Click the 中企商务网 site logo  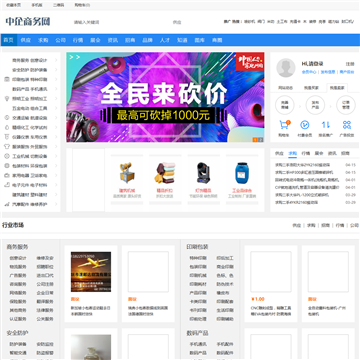point(28,22)
